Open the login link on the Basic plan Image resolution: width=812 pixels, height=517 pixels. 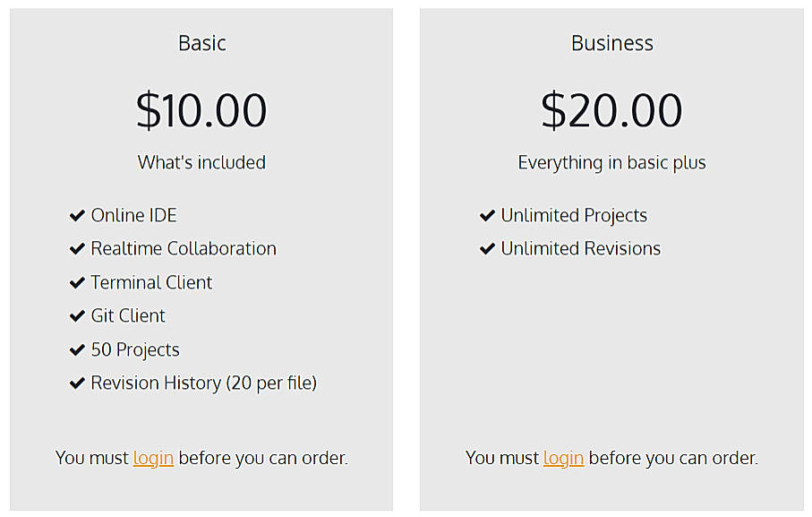[x=152, y=458]
